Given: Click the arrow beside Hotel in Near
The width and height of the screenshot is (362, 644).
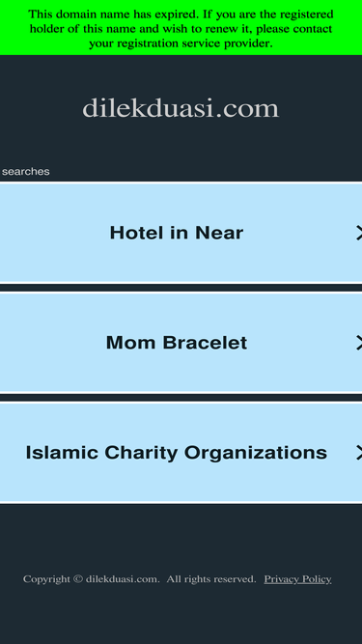Looking at the screenshot, I should pyautogui.click(x=359, y=233).
